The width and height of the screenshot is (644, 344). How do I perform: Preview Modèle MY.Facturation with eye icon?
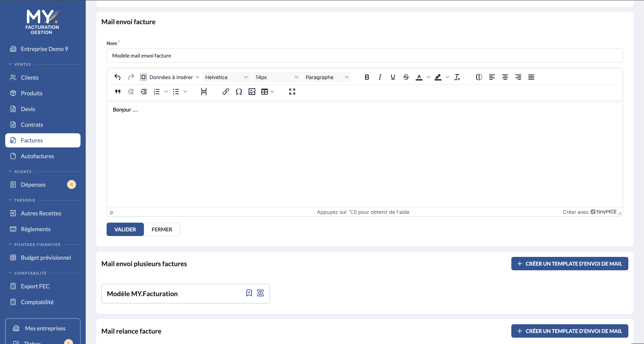(261, 293)
